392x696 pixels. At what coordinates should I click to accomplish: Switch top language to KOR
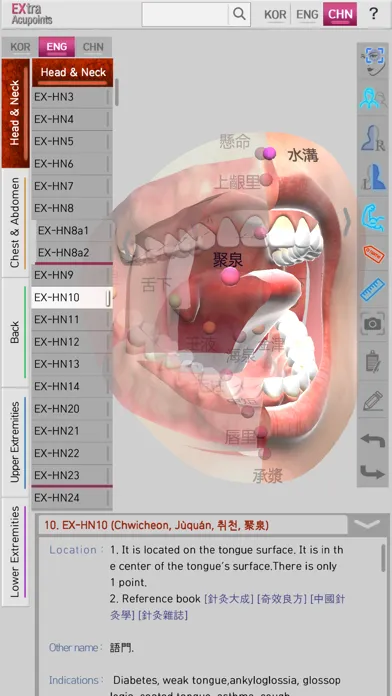click(x=275, y=14)
